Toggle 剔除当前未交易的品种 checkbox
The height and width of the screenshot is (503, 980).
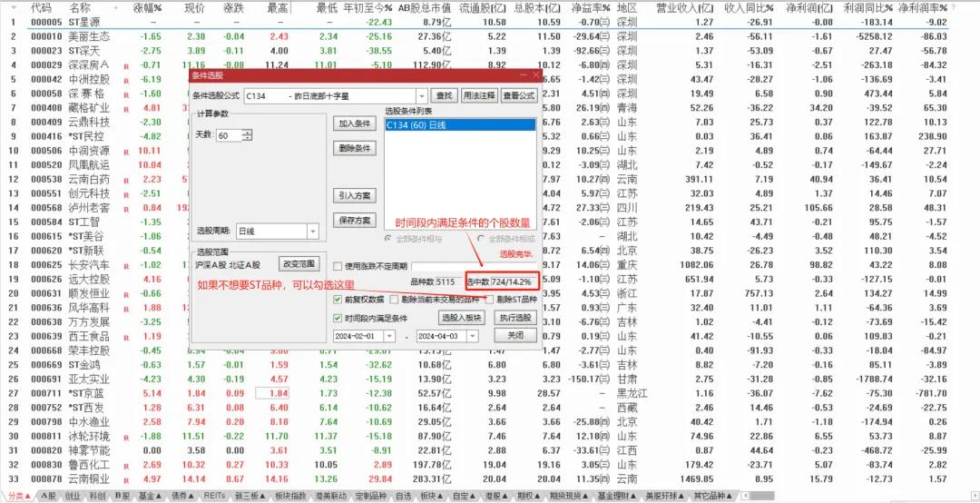pyautogui.click(x=394, y=300)
